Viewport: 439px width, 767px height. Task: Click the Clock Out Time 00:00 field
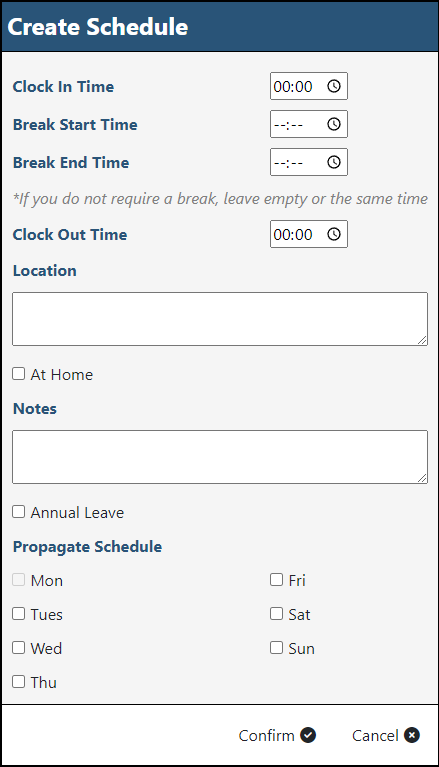[309, 234]
